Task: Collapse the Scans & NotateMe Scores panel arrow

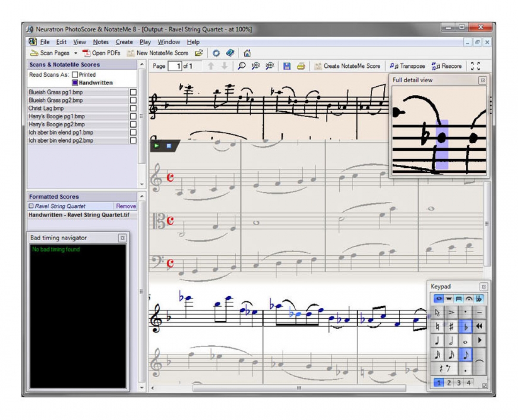Action: coord(141,65)
